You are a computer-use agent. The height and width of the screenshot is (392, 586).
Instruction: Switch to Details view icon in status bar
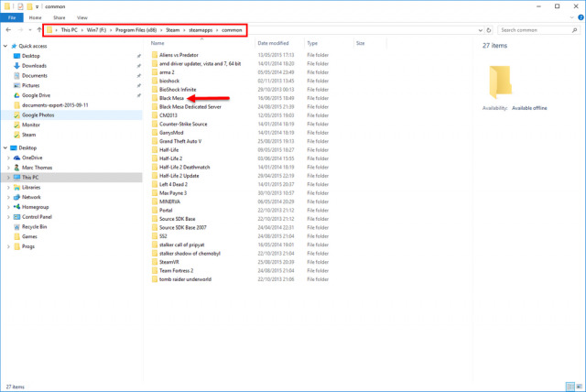point(570,387)
